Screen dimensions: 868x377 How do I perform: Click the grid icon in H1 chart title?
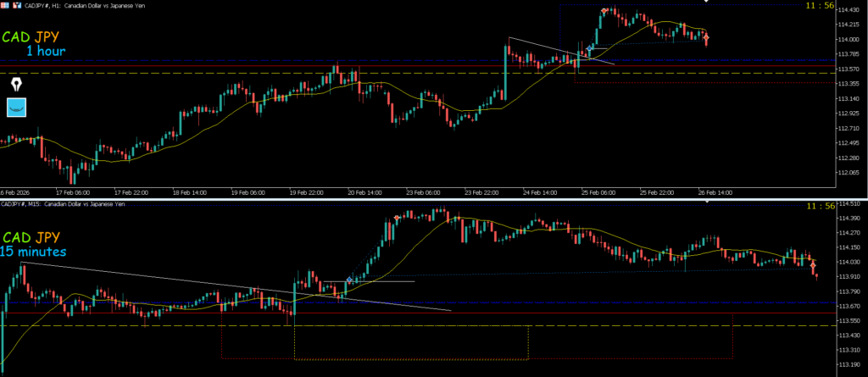click(x=5, y=5)
